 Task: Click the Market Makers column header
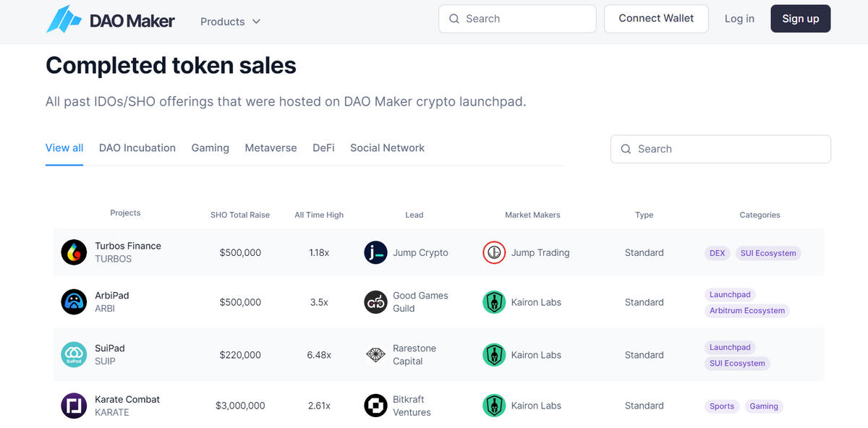(x=532, y=215)
